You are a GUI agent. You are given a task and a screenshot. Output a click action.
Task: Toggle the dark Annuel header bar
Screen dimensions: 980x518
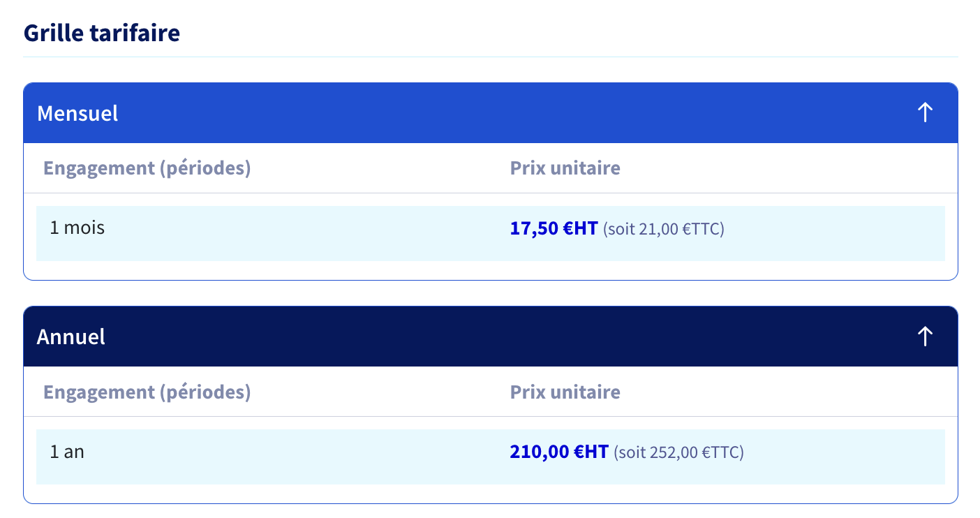[x=491, y=336]
